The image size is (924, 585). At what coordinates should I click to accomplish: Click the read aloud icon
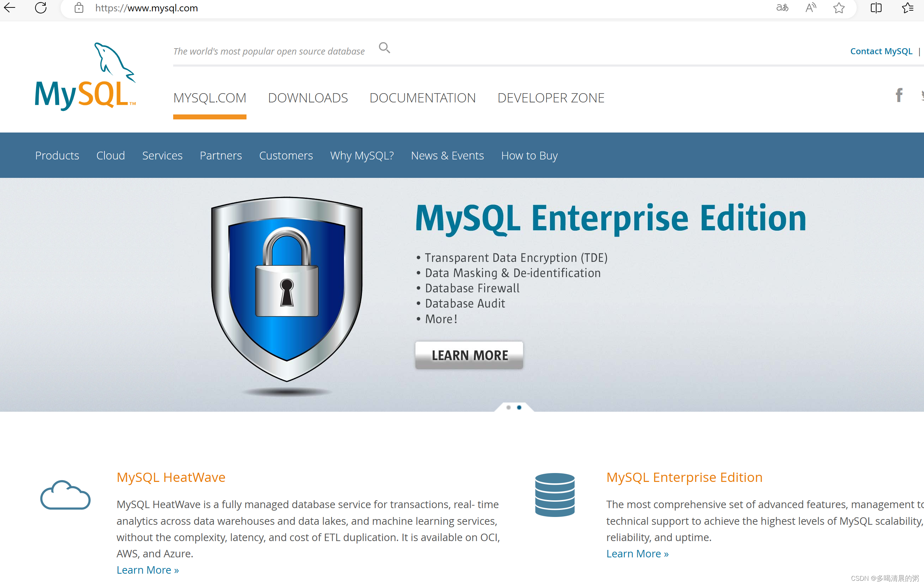[x=810, y=8]
